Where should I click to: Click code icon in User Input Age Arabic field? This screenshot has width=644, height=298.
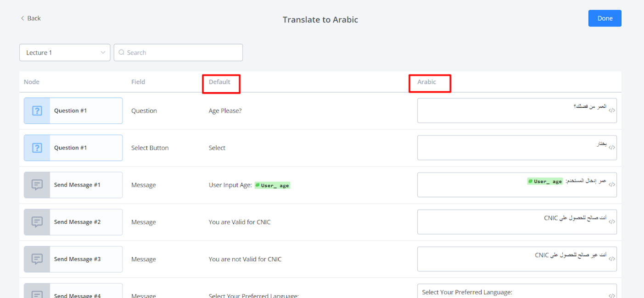(x=611, y=185)
